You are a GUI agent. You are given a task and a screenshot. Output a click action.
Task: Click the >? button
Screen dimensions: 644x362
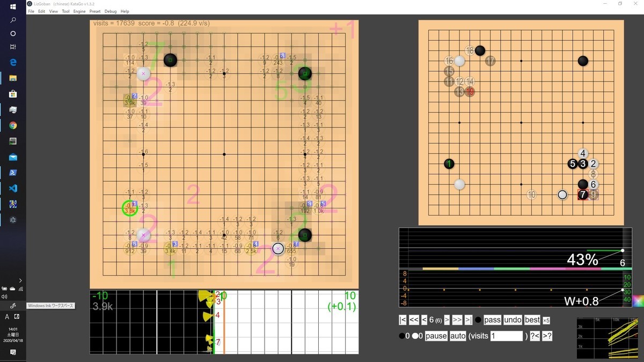pyautogui.click(x=547, y=336)
